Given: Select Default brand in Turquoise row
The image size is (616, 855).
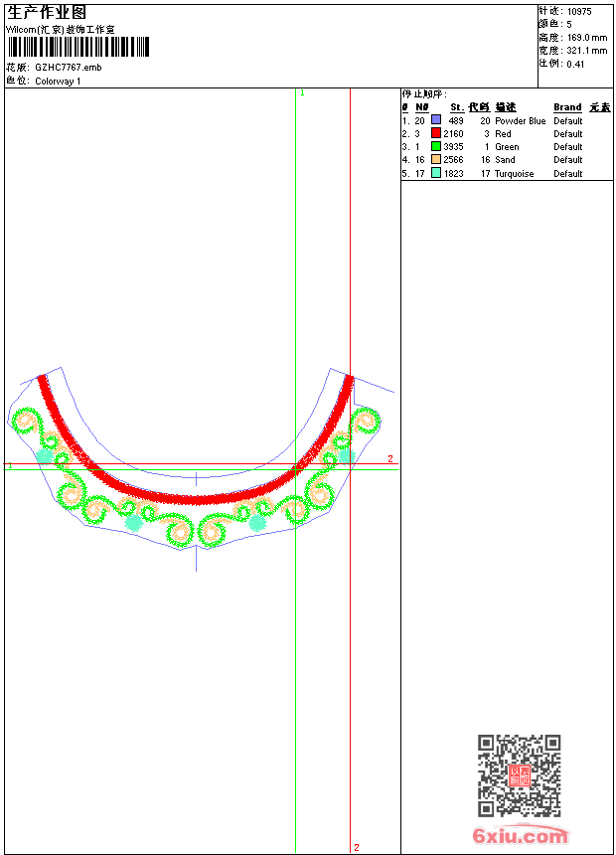Looking at the screenshot, I should tap(568, 174).
